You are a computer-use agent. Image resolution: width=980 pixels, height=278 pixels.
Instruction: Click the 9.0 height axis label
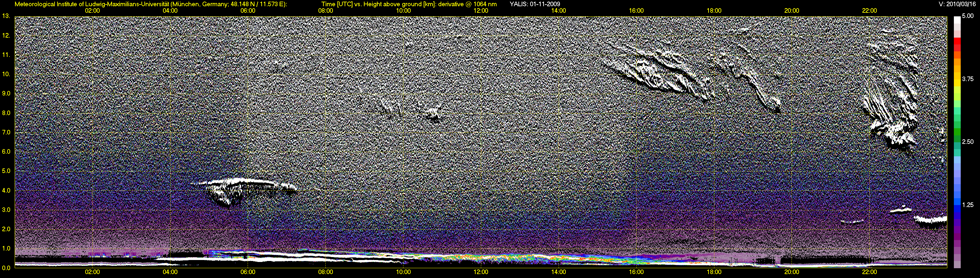(x=6, y=93)
